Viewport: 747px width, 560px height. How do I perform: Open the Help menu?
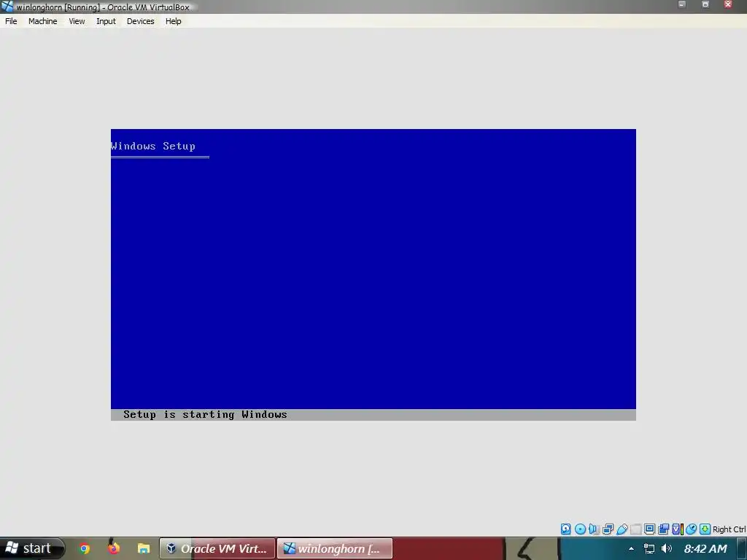(174, 21)
